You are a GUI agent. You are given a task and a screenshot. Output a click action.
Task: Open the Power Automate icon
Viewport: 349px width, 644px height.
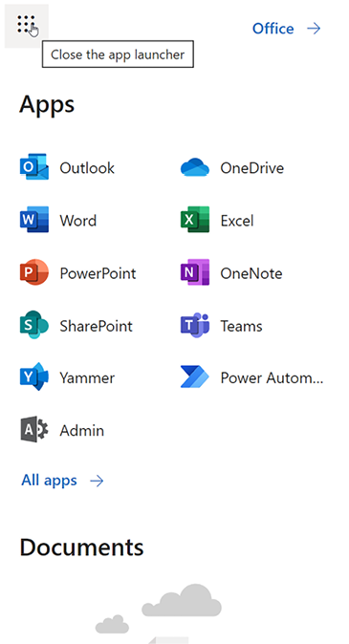tap(195, 377)
